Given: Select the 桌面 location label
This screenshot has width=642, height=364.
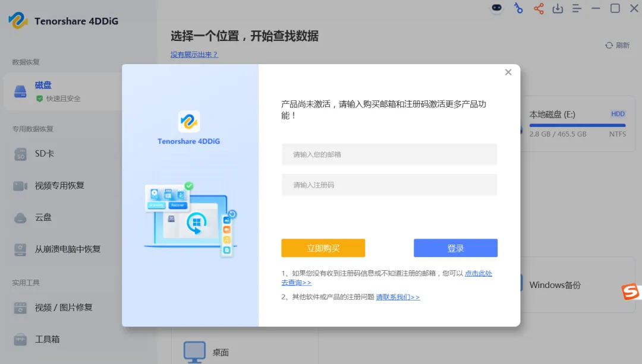Looking at the screenshot, I should click(221, 353).
